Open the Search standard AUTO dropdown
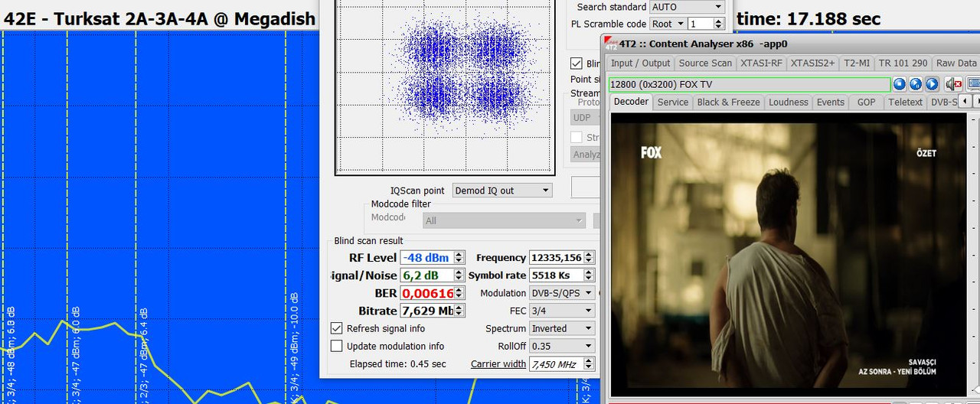 point(687,7)
